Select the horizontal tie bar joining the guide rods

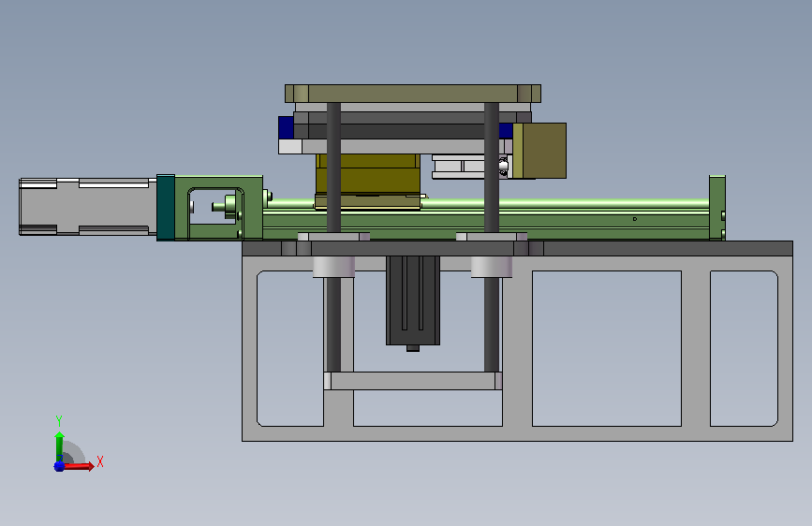click(413, 381)
